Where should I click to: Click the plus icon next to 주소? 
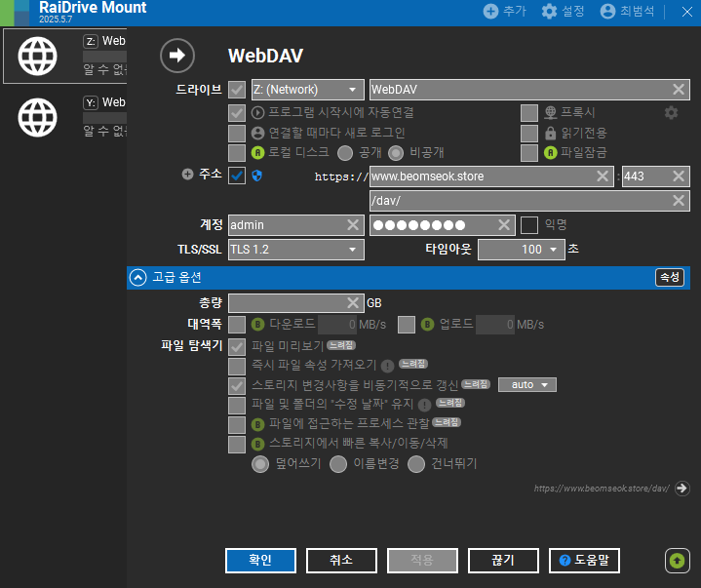[188, 174]
